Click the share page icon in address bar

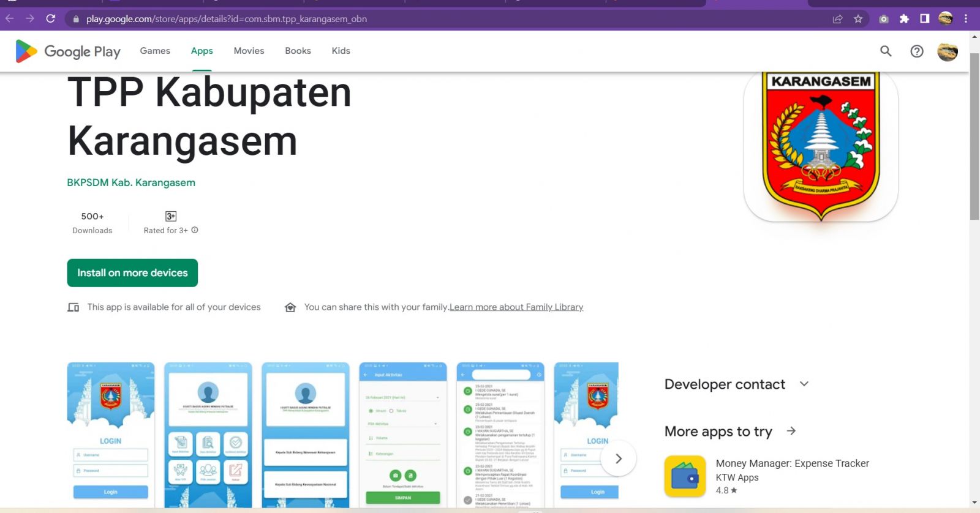click(837, 19)
